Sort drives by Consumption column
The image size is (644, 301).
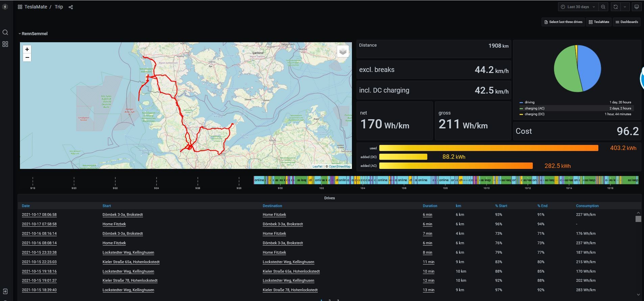[587, 206]
